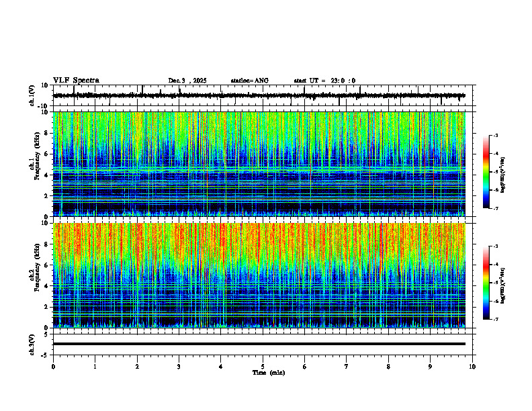Click the "-7" label on ch.2 color bar
The height and width of the screenshot is (411, 532).
pos(496,319)
